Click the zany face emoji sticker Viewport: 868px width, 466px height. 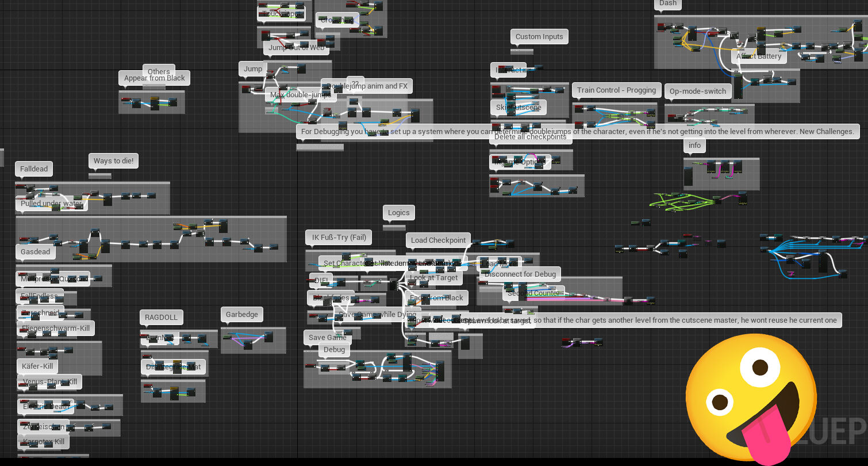pyautogui.click(x=752, y=397)
